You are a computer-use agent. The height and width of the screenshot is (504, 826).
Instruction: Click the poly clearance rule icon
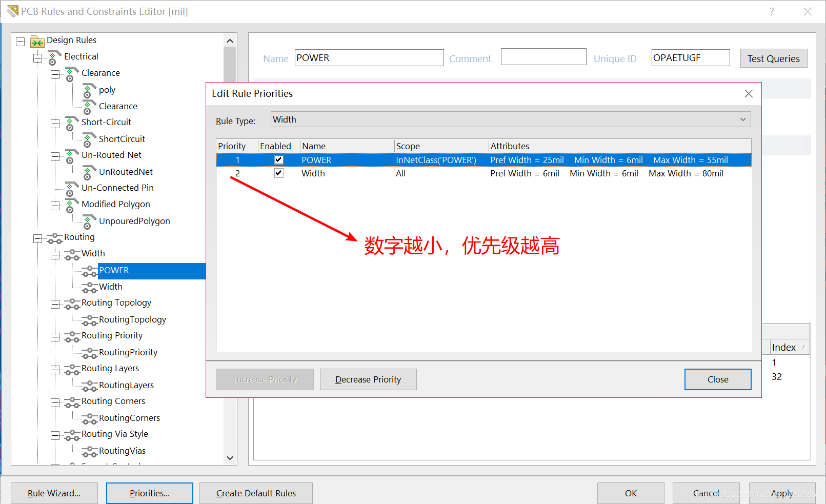(89, 91)
